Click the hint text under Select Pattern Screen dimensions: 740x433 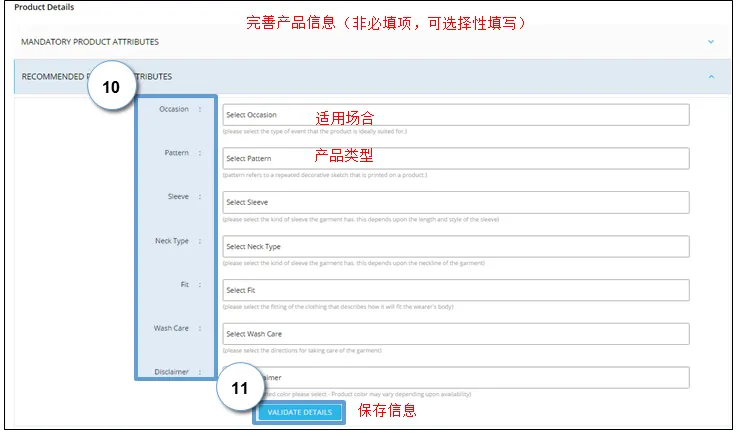pos(325,175)
